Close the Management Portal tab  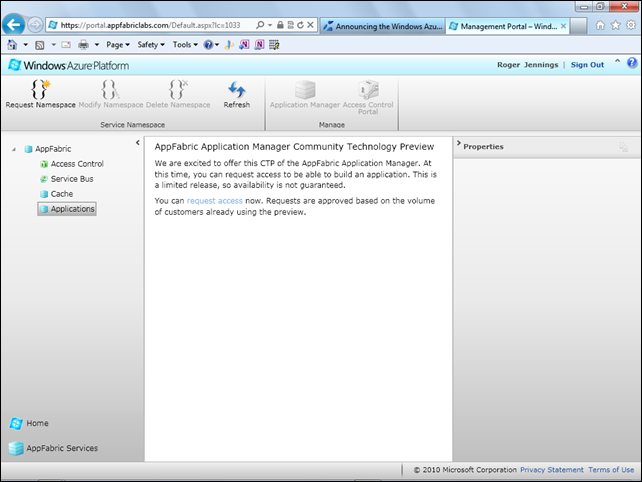point(563,26)
